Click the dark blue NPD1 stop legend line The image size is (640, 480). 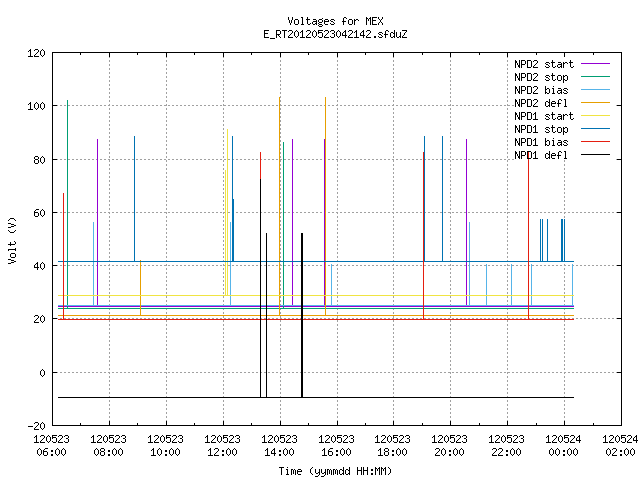[x=595, y=129]
